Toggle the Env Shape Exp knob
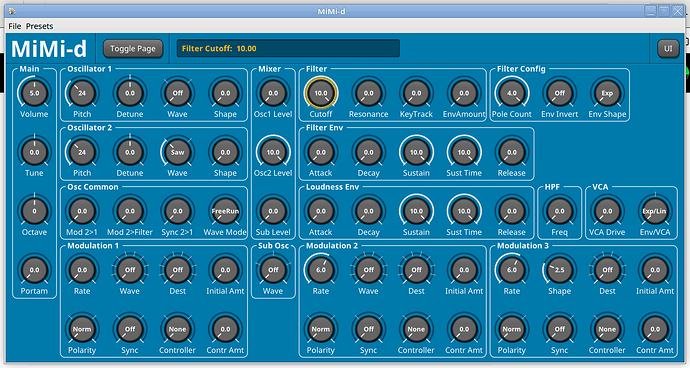Screen dimensions: 690x368 coord(607,93)
